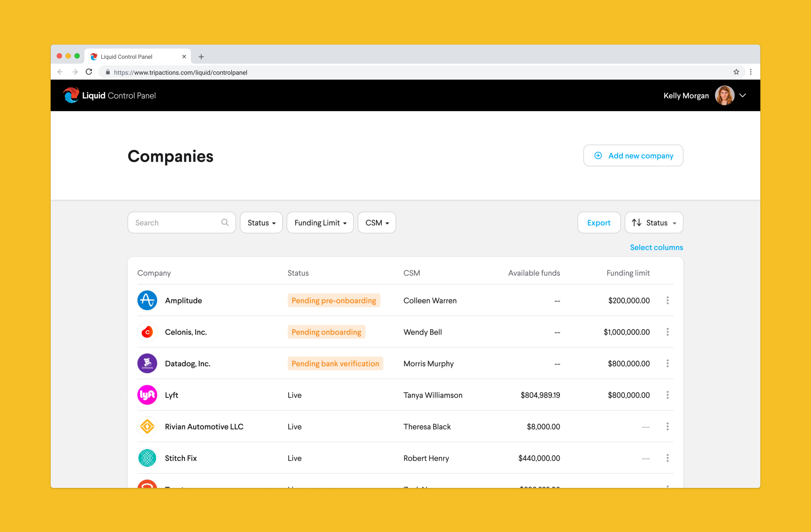811x532 pixels.
Task: Open kebab menu for Stitch Fix row
Action: (x=667, y=458)
